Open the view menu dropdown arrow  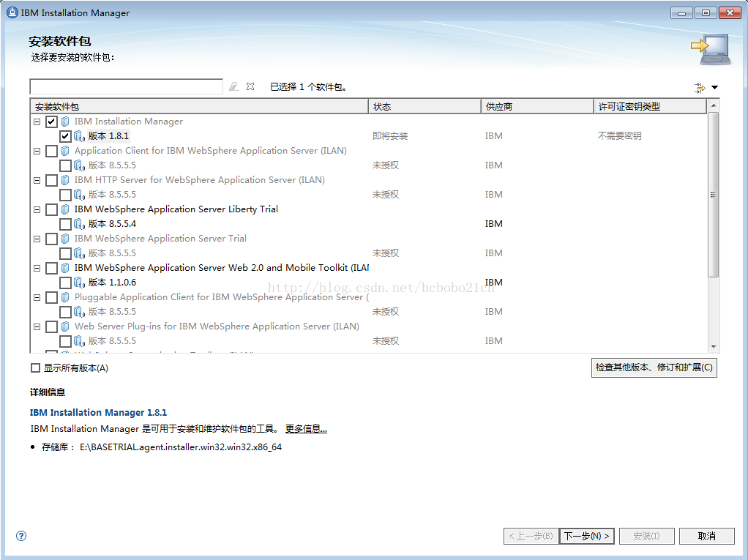[714, 87]
